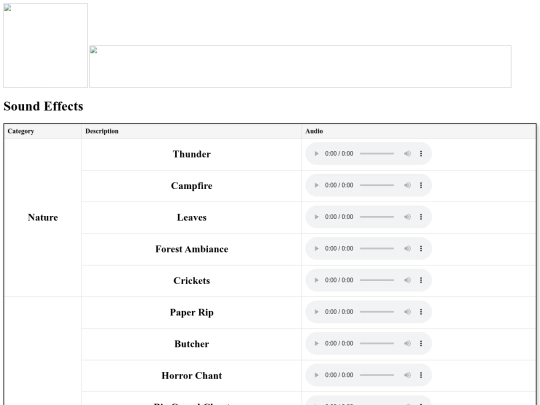Click the Butcher audio volume icon

(x=407, y=344)
